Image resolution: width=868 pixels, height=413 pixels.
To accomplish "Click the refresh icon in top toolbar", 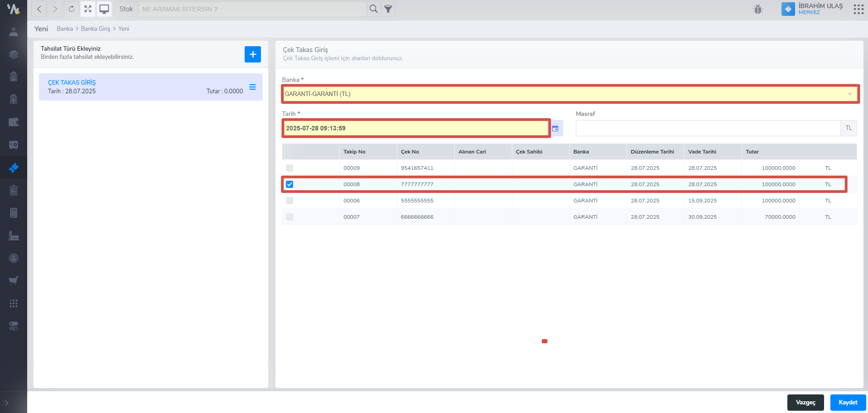I will [x=71, y=9].
